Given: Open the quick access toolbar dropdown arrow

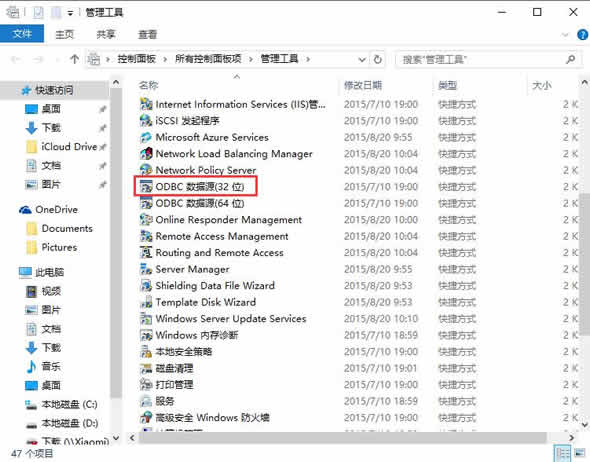Looking at the screenshot, I should 70,13.
